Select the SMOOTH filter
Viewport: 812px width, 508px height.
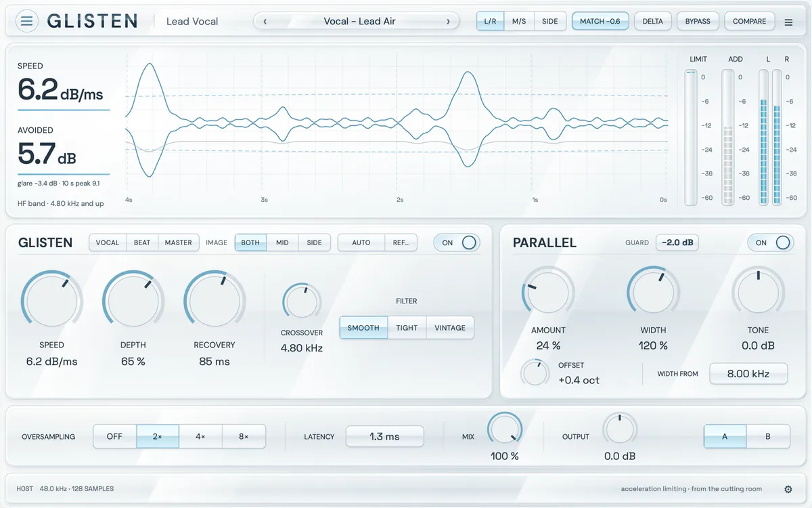click(363, 328)
